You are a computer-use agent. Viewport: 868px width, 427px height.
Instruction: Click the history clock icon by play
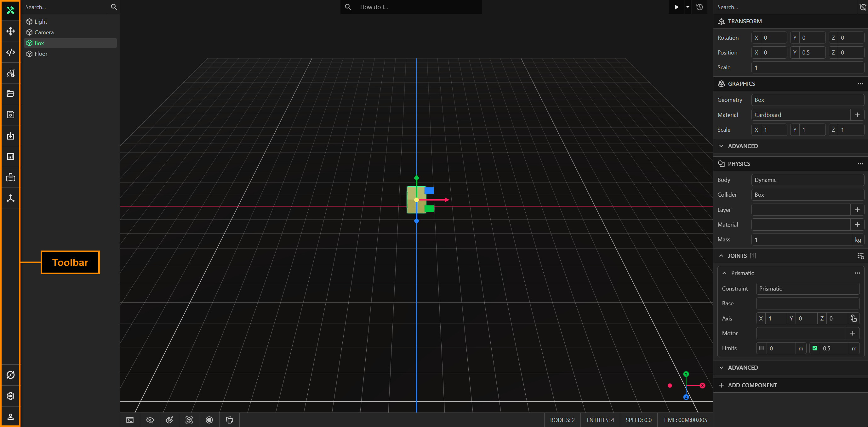700,7
